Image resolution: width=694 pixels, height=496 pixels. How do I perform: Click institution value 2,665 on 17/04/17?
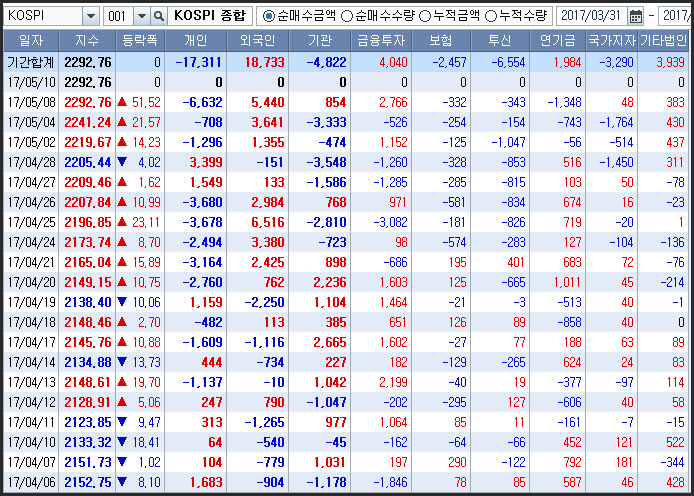point(330,342)
